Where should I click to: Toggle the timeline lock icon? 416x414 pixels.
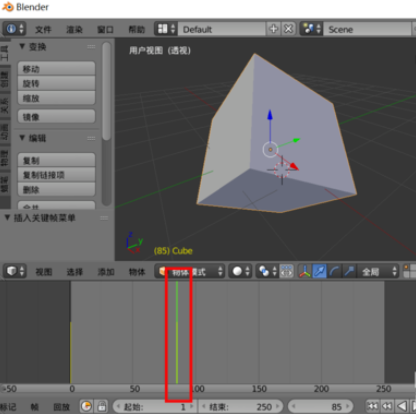[102, 406]
